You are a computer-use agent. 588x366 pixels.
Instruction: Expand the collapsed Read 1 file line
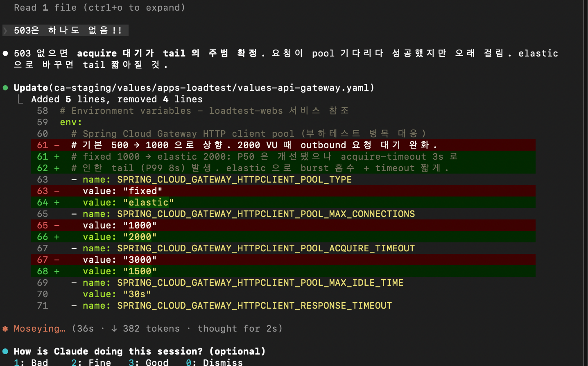coord(99,7)
